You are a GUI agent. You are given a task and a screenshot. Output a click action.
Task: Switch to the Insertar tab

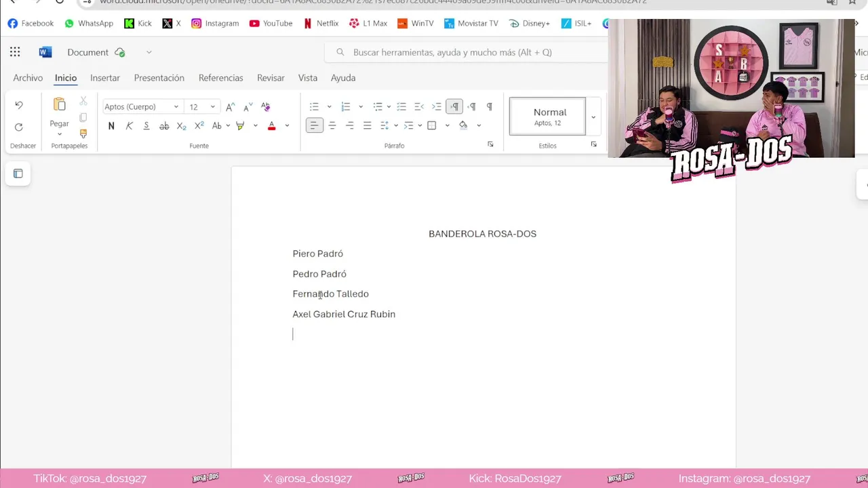coord(105,78)
